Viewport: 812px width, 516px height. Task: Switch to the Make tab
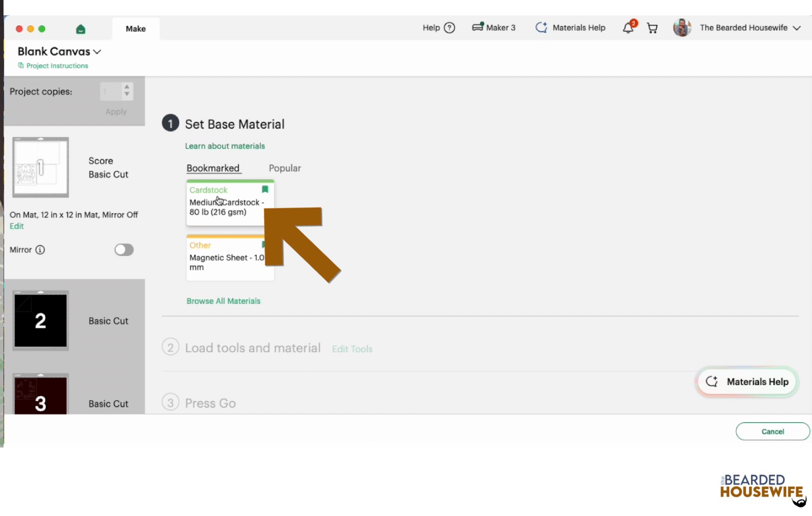136,29
